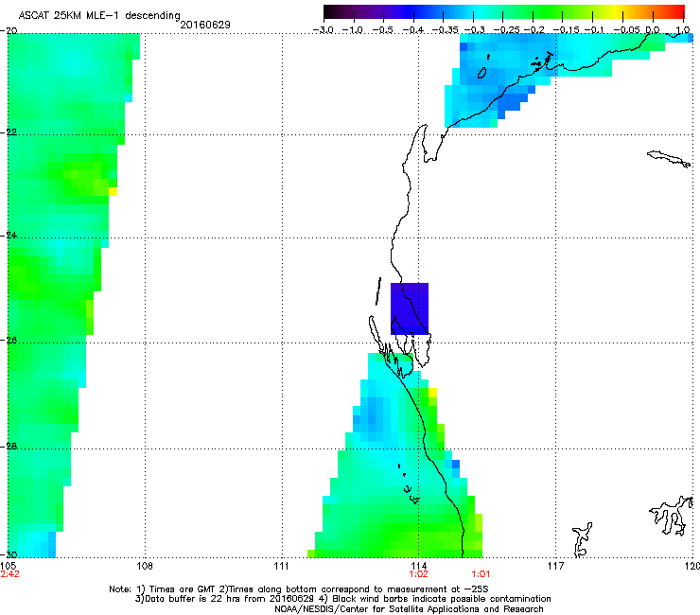Click the colorbar label 1.0
This screenshot has height=615, width=700.
(x=683, y=30)
